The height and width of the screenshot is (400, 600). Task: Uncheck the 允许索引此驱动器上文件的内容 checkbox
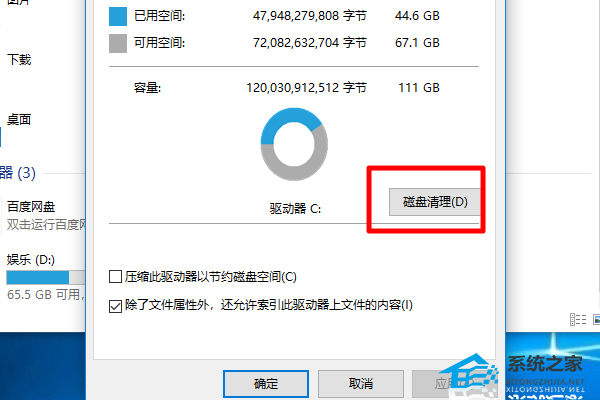tap(115, 306)
